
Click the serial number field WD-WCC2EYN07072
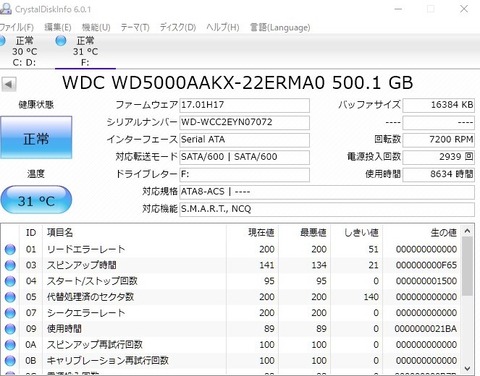(244, 123)
